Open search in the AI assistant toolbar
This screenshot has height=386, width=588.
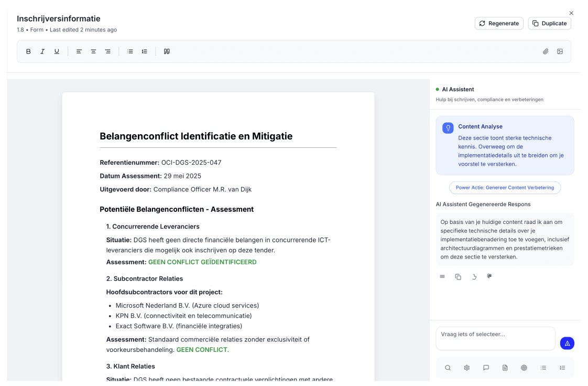pos(448,368)
